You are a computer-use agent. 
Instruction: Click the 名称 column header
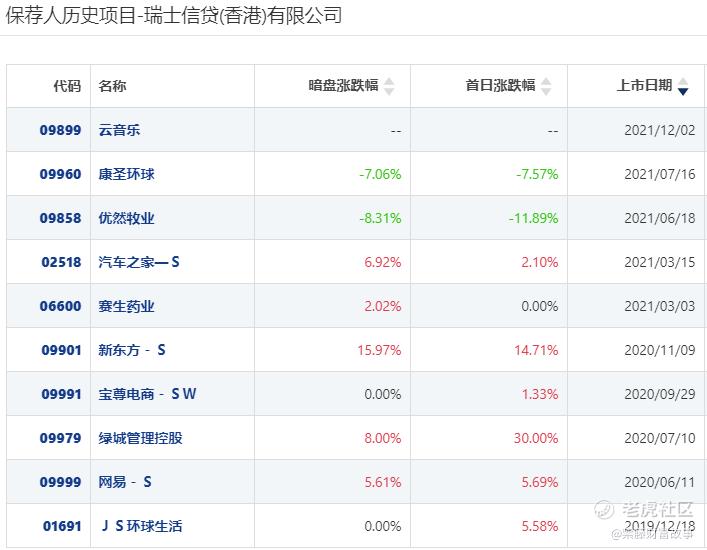coord(113,86)
